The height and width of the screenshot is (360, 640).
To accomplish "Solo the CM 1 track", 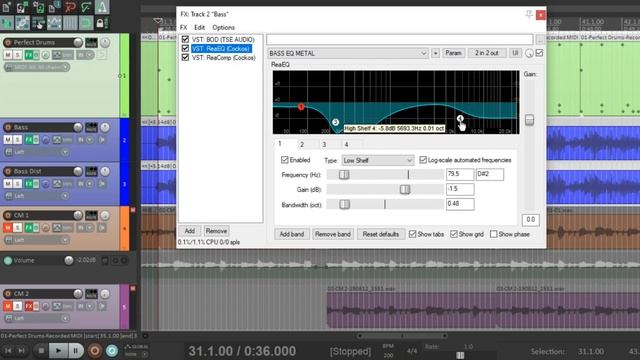I will tap(18, 227).
